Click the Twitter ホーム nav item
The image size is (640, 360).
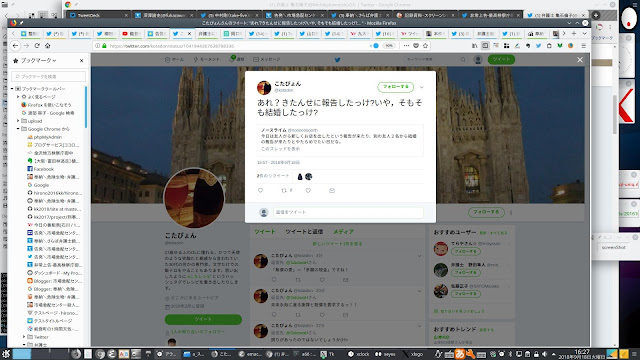(x=174, y=60)
